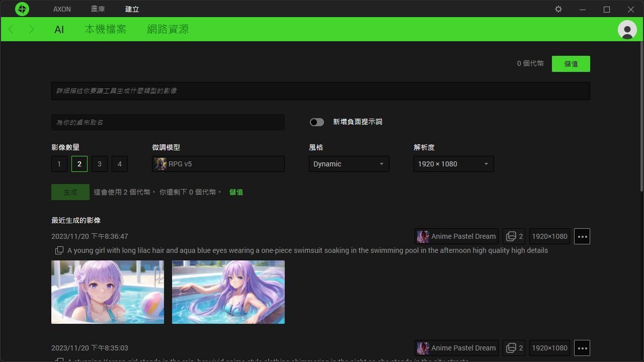Image resolution: width=644 pixels, height=362 pixels.
Task: Open the Dynamic style dropdown
Action: tap(349, 163)
